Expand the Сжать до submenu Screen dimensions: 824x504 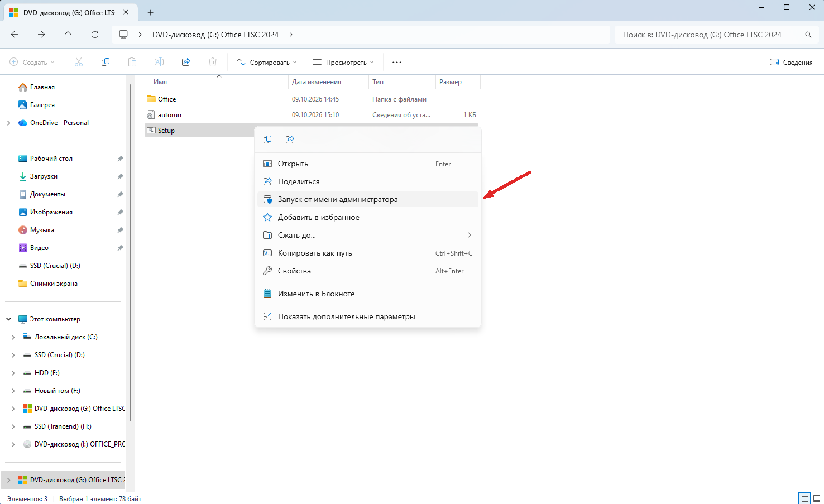click(x=368, y=235)
